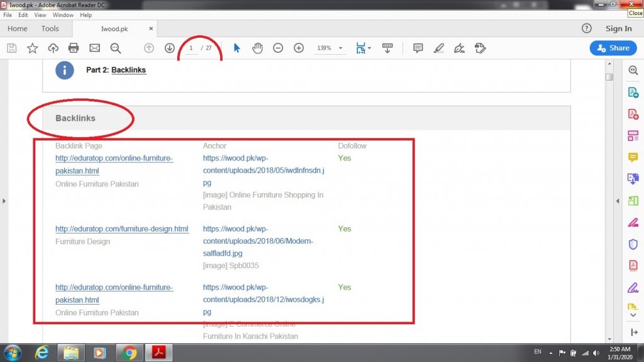Expand fit page options arrow
This screenshot has width=644, height=362.
369,48
